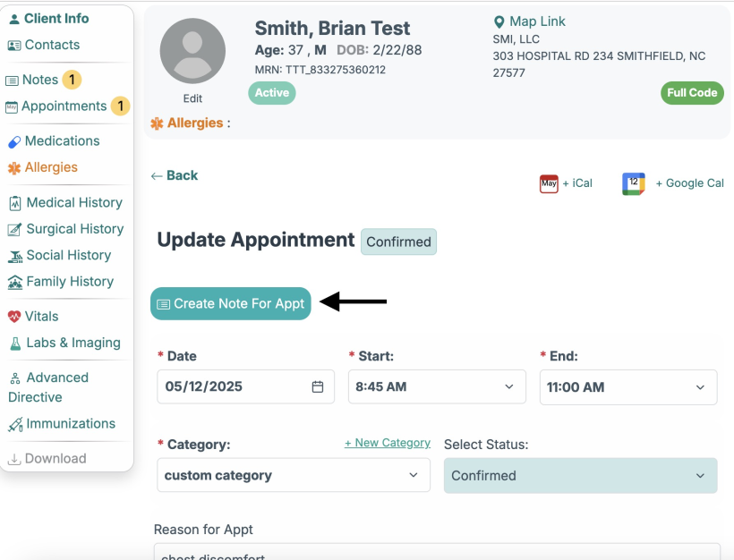Click the Date input field

point(235,386)
